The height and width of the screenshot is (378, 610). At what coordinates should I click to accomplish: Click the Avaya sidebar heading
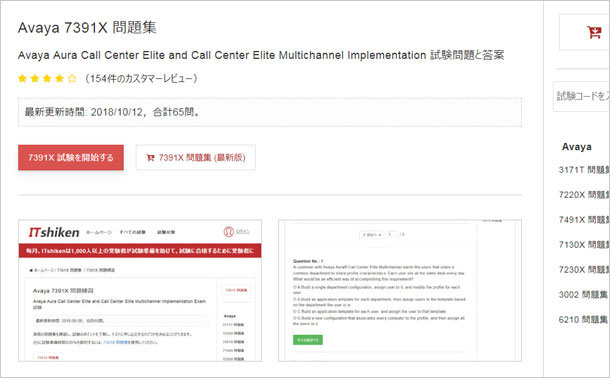coord(577,147)
